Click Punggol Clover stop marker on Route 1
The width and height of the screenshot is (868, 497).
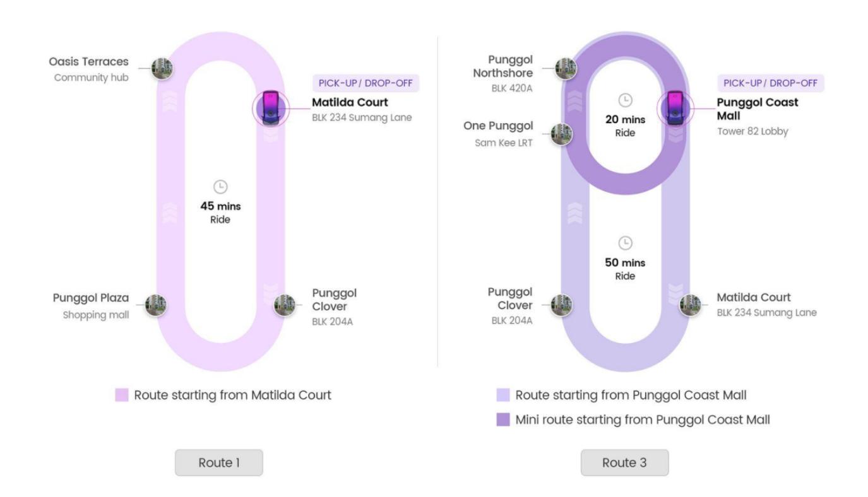click(284, 305)
